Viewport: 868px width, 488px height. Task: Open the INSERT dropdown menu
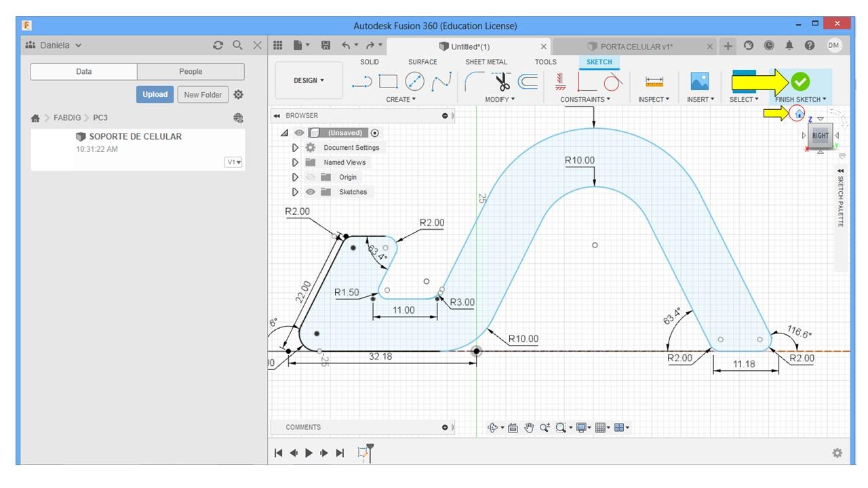(x=701, y=100)
